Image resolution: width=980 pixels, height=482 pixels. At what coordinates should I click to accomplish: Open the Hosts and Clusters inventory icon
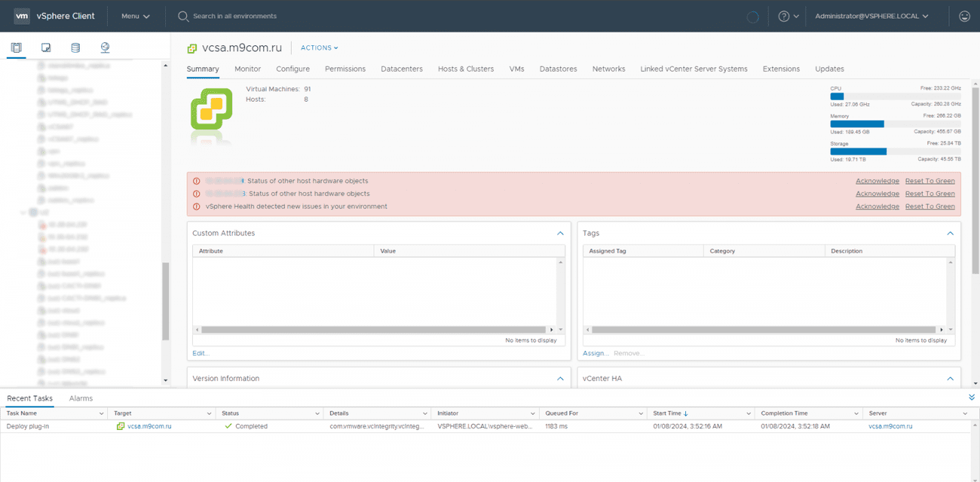click(17, 47)
